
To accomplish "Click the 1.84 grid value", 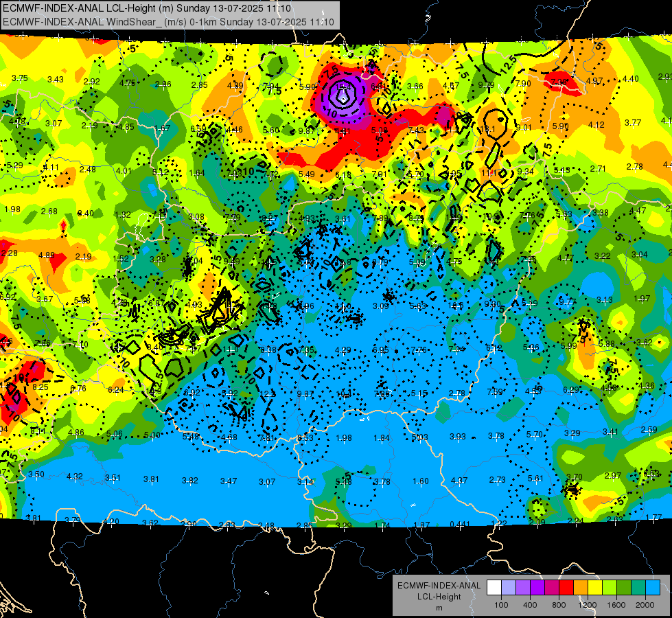I will pyautogui.click(x=382, y=438).
